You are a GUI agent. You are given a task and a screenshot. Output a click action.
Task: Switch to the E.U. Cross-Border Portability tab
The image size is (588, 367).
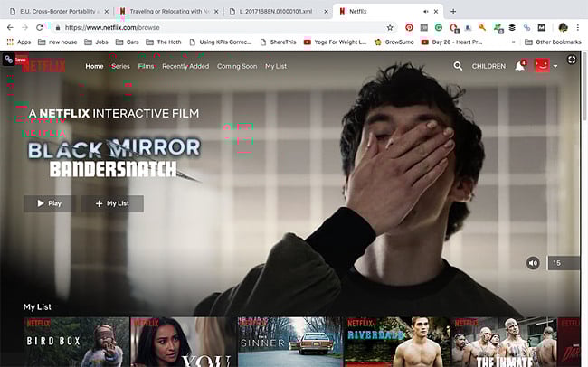point(58,12)
